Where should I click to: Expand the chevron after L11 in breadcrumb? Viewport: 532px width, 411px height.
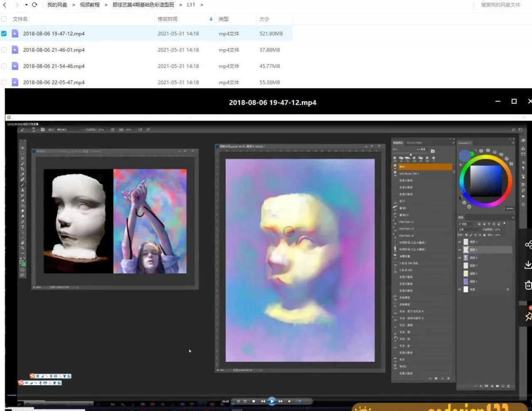tap(202, 5)
